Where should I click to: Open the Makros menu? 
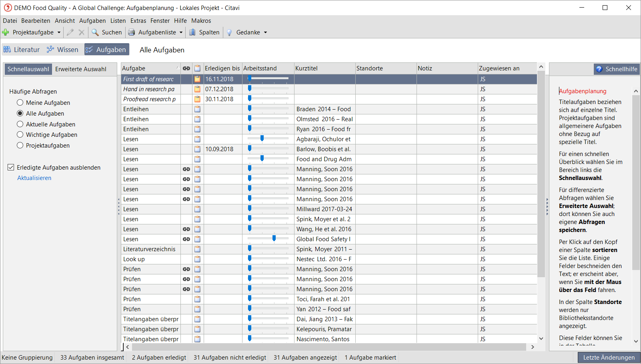pyautogui.click(x=201, y=21)
